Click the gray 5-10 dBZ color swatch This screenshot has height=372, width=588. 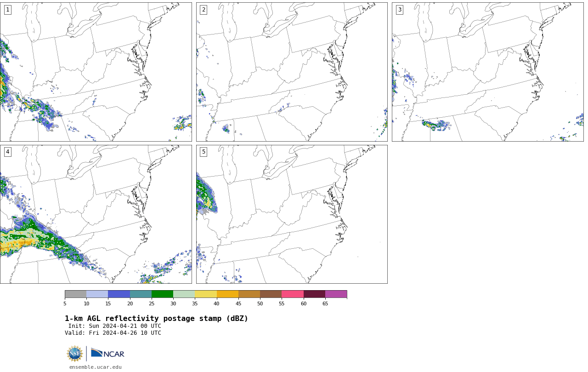click(x=75, y=294)
